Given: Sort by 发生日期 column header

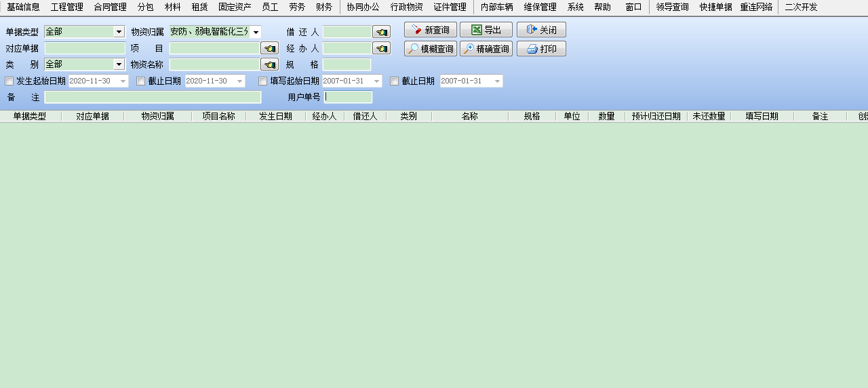Looking at the screenshot, I should point(276,116).
